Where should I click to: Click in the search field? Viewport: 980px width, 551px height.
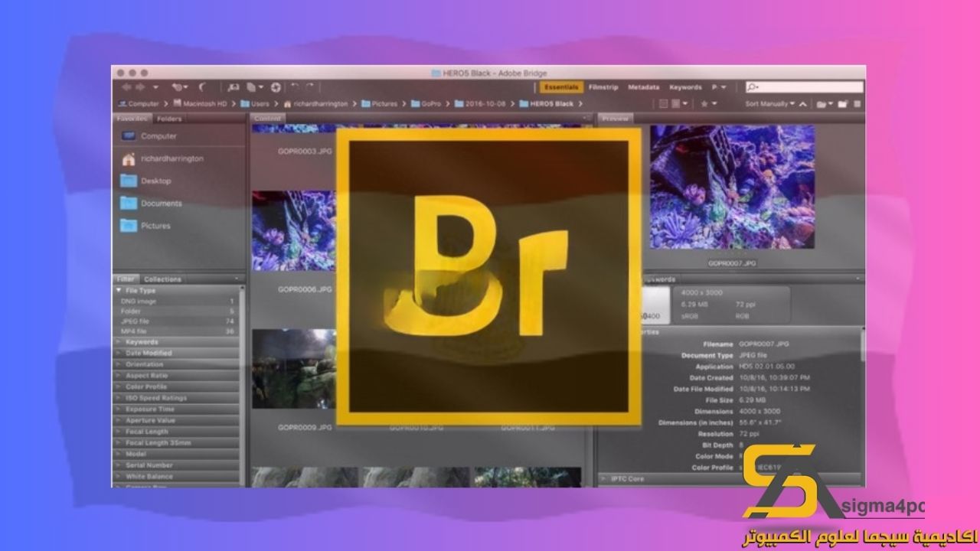804,87
